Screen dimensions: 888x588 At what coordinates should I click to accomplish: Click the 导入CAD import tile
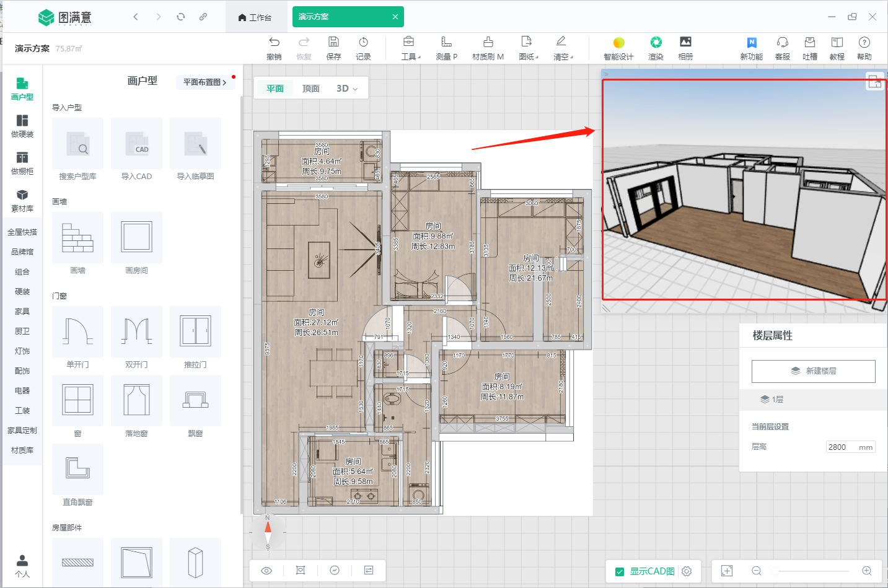[136, 143]
